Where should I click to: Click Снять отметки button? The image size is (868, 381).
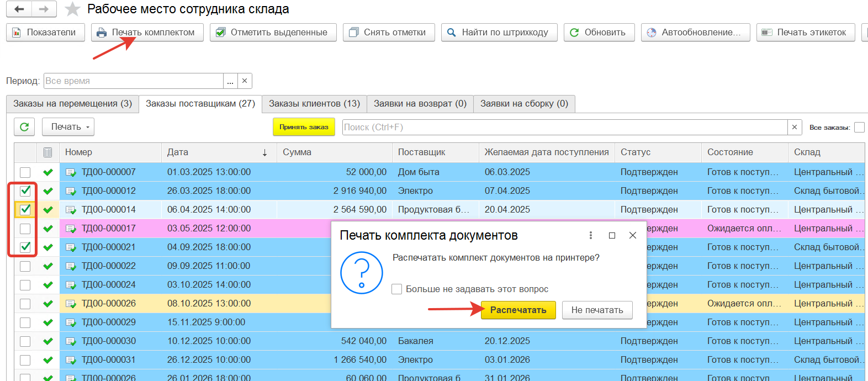coord(389,33)
